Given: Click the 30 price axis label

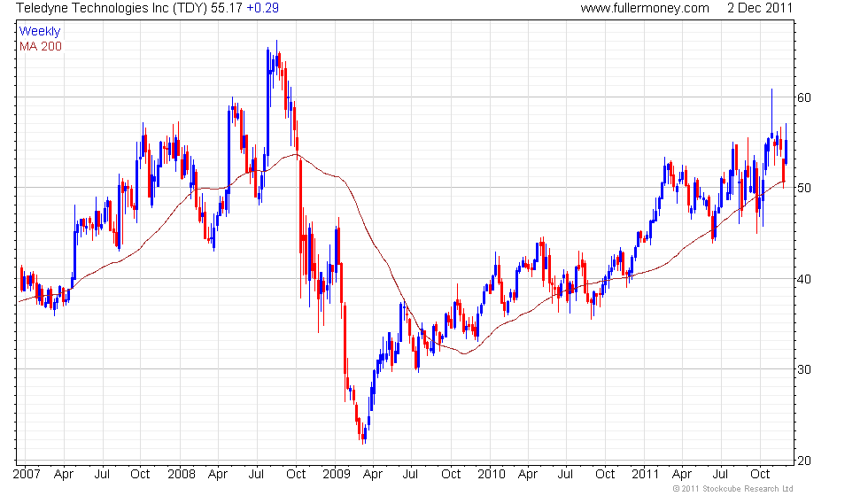Looking at the screenshot, I should [x=804, y=369].
